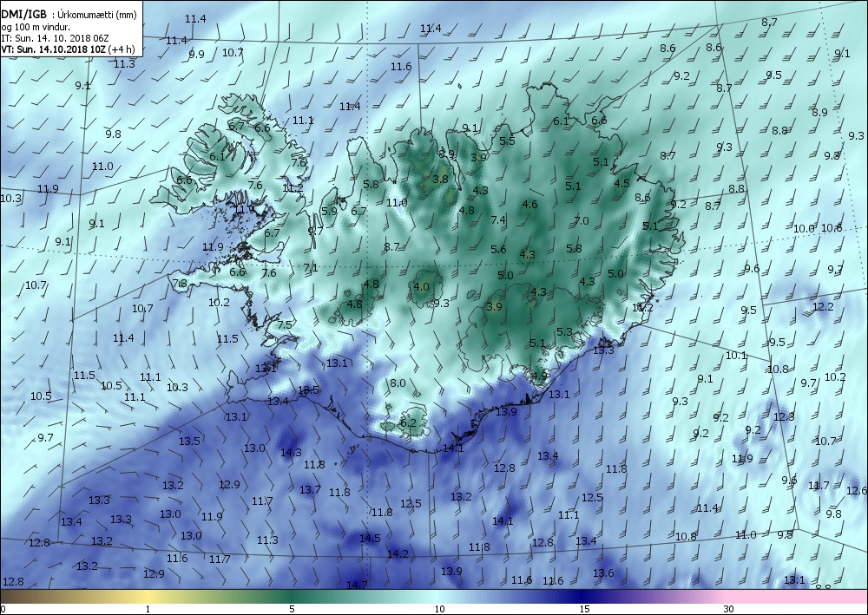Click the map value "7.4" in the north interior
This screenshot has width=868, height=615.
click(498, 219)
